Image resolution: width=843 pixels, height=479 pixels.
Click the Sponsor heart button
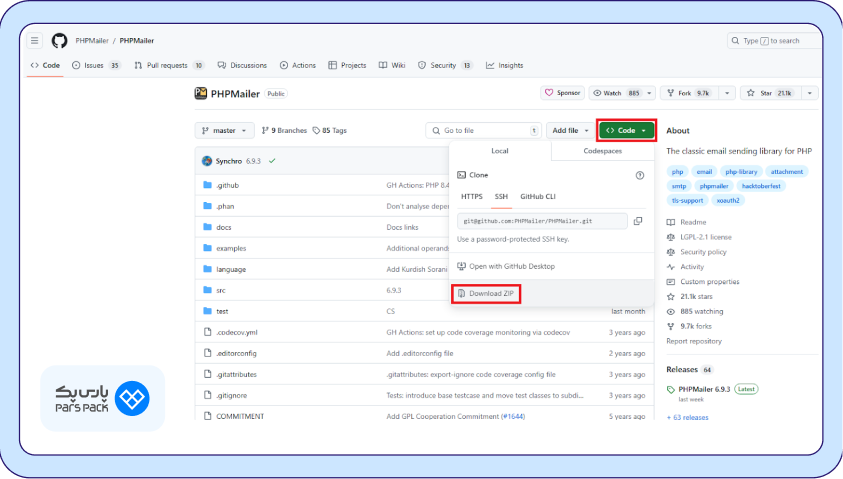(x=563, y=93)
